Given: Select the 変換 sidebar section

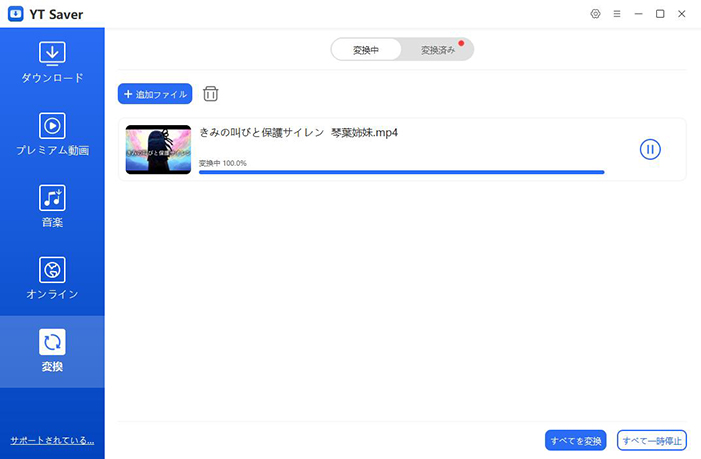Looking at the screenshot, I should 52,351.
